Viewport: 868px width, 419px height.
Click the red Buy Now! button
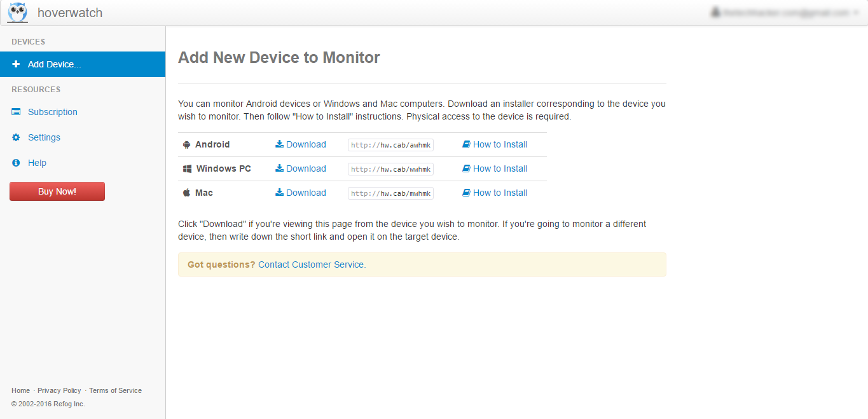57,191
